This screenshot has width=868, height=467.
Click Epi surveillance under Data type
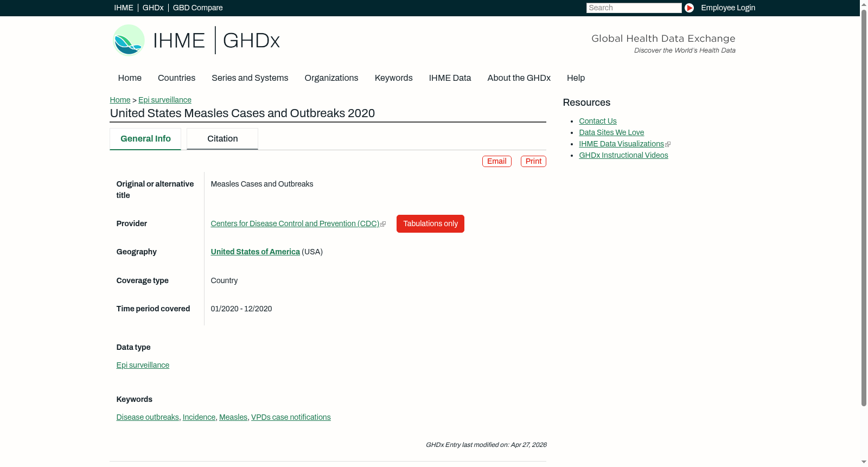click(143, 365)
